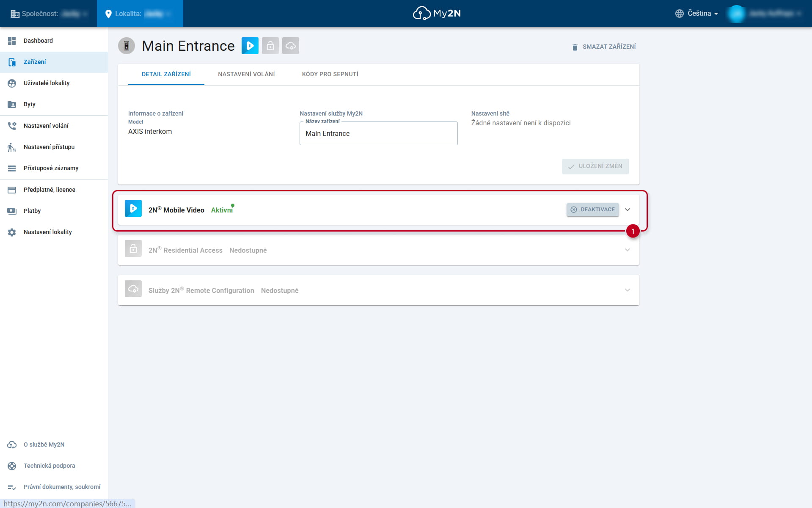The image size is (812, 508).
Task: Open Předplatné, licence in sidebar
Action: tap(54, 190)
